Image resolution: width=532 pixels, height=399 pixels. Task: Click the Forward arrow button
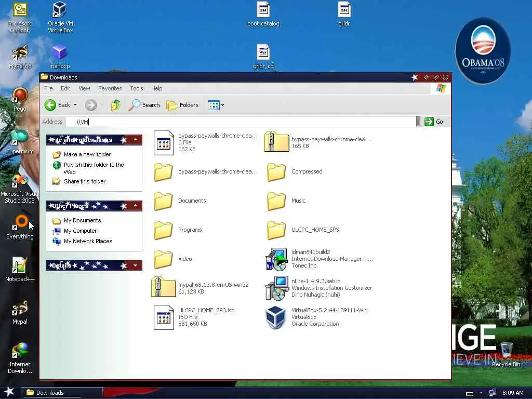[x=90, y=105]
